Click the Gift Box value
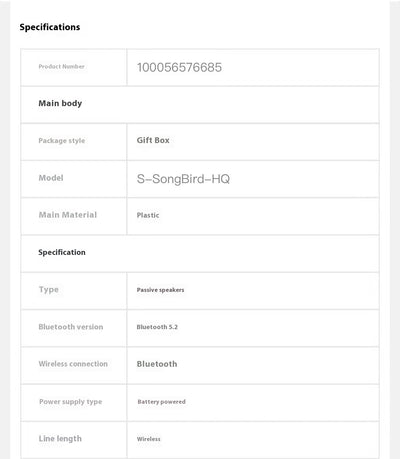400x459 pixels. (x=153, y=140)
